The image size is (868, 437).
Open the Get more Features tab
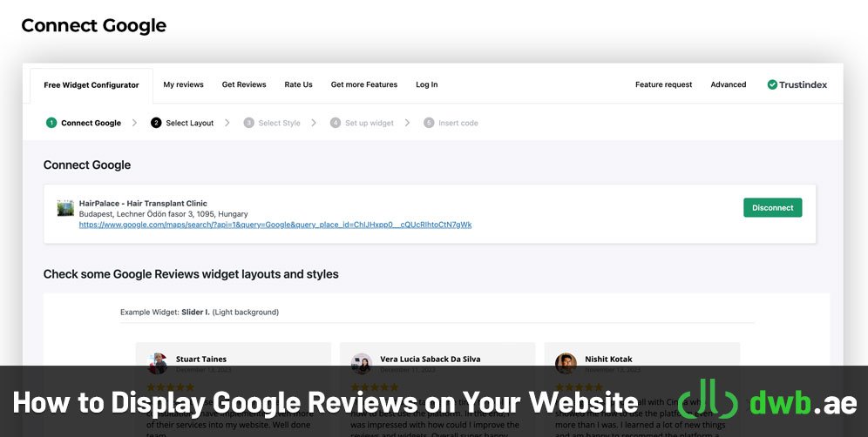[364, 84]
